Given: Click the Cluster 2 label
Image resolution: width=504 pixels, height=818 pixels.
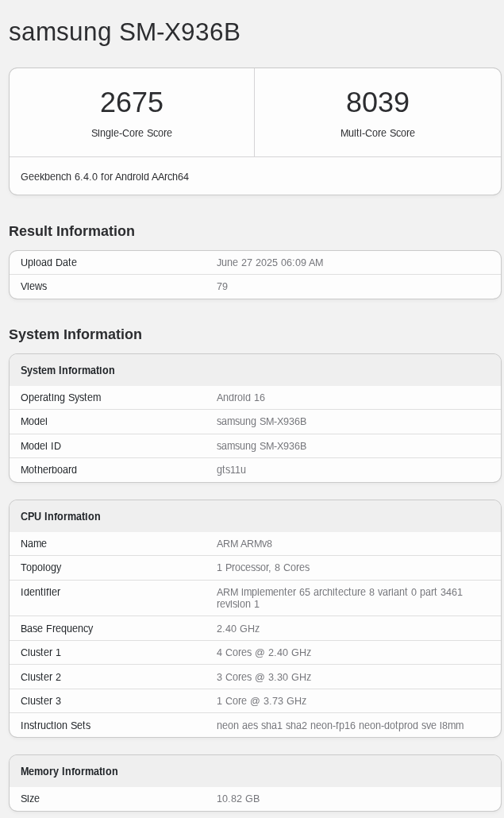Looking at the screenshot, I should tap(40, 677).
